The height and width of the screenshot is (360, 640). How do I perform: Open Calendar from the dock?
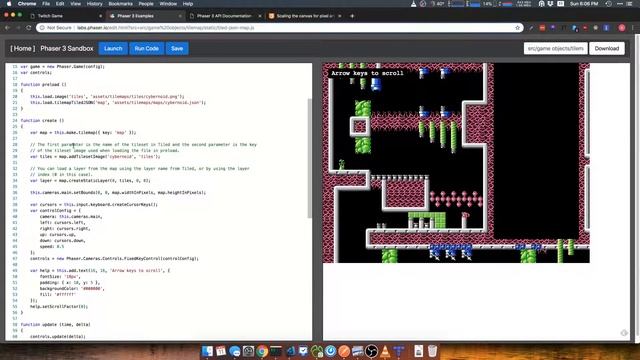pyautogui.click(x=221, y=351)
